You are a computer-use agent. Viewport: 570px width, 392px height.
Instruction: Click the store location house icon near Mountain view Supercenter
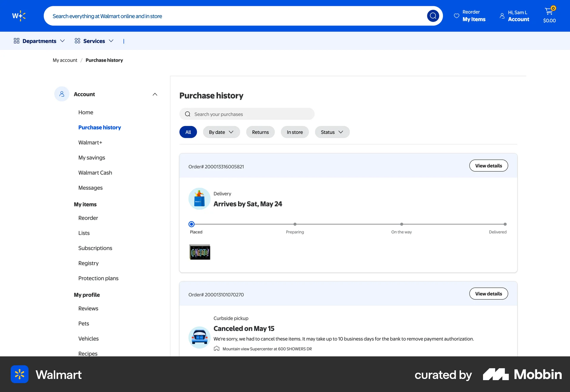click(216, 348)
